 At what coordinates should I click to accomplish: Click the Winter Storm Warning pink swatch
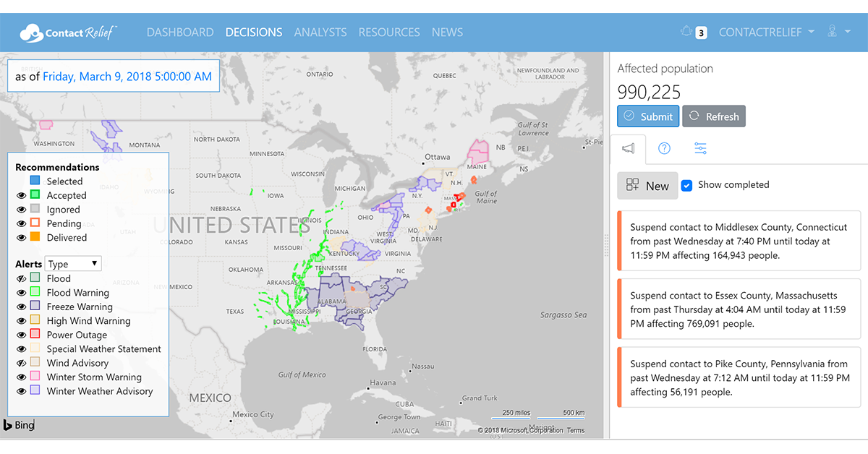click(35, 377)
